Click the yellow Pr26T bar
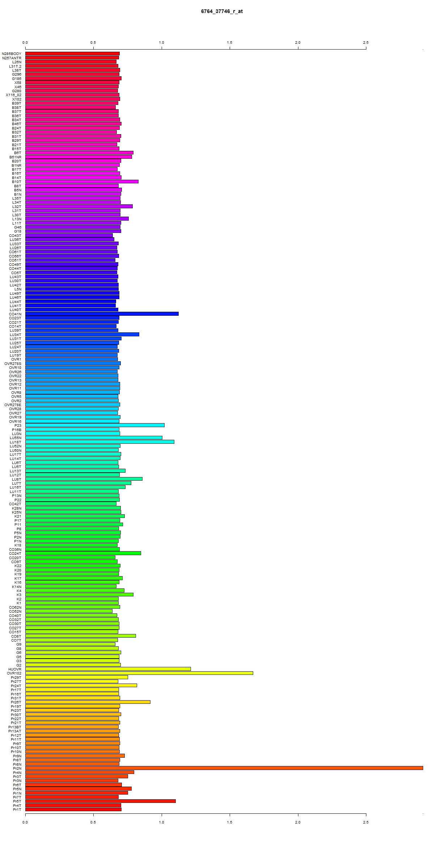Viewport: 434px width, 868px height. 88,702
